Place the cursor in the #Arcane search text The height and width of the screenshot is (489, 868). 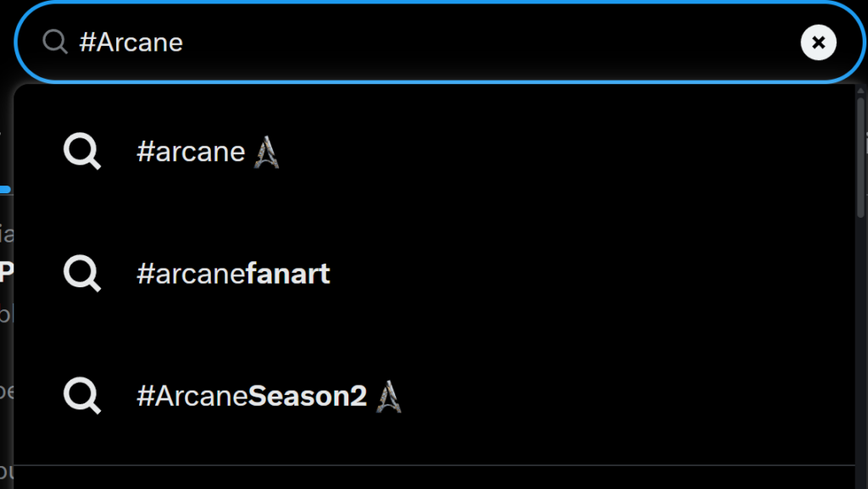pyautogui.click(x=131, y=42)
